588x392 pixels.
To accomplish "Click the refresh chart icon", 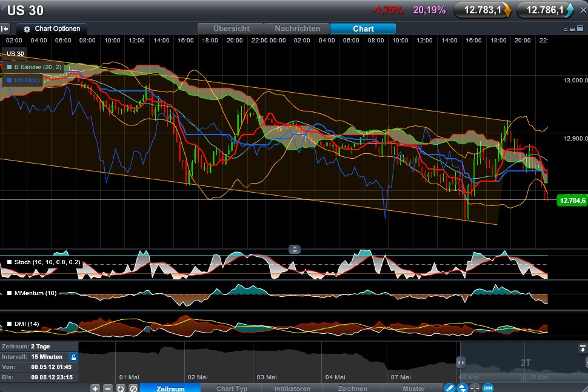I will (x=121, y=388).
